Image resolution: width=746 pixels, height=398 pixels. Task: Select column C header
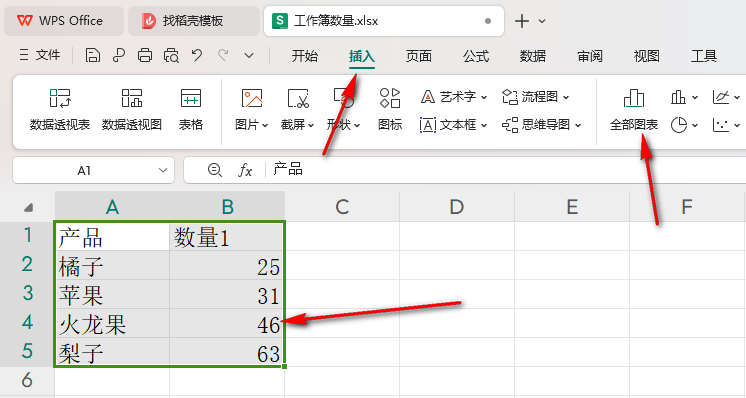point(342,207)
